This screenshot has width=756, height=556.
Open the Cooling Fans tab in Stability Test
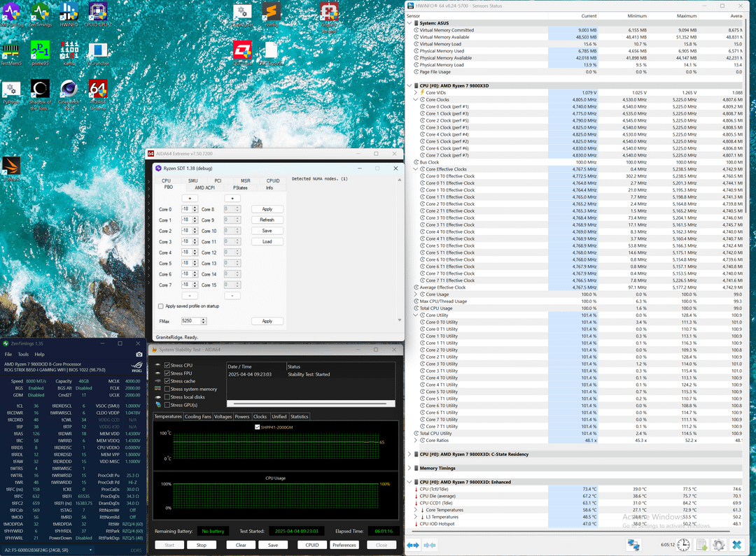[197, 417]
